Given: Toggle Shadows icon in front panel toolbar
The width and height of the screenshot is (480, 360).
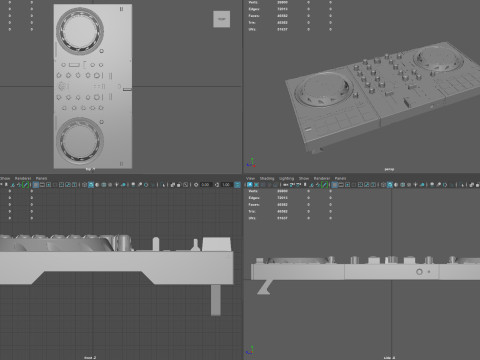Looking at the screenshot, I should tap(123, 185).
